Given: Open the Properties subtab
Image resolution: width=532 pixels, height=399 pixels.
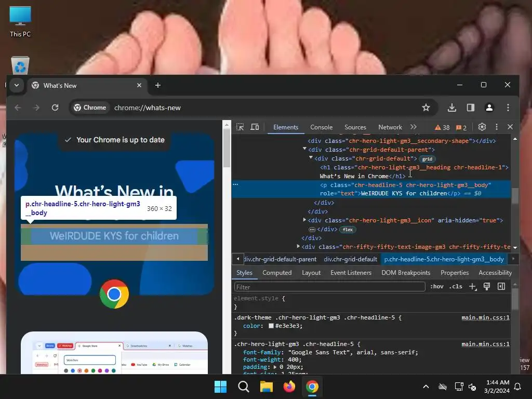Looking at the screenshot, I should (455, 273).
